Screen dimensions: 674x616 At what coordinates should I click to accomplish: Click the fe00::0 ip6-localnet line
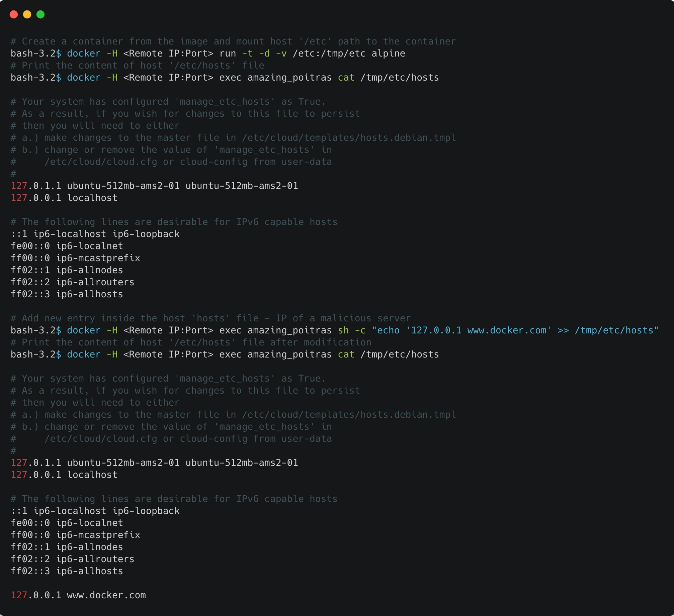(x=67, y=246)
